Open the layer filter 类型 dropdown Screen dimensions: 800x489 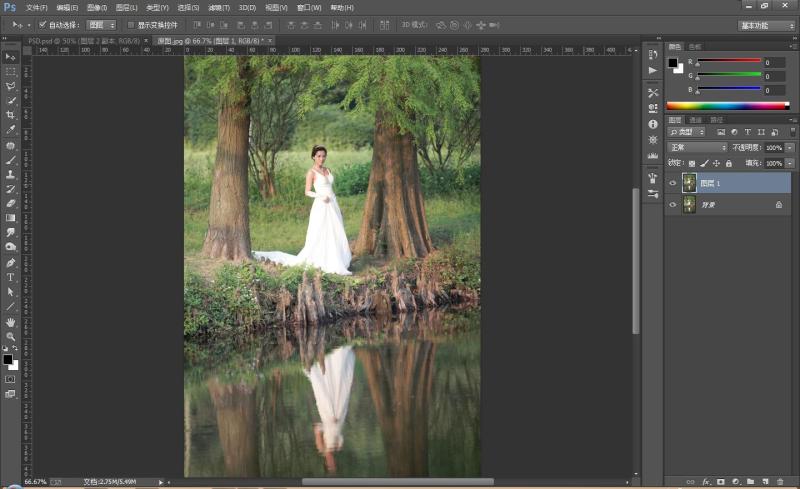click(687, 132)
